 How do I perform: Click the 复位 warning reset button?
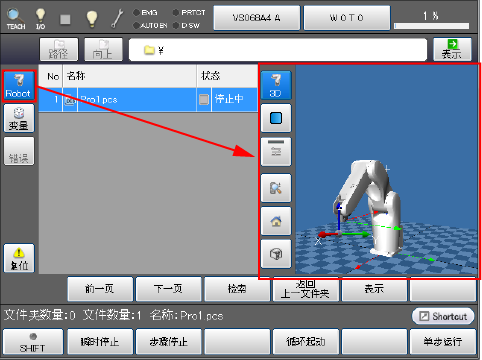coord(19,258)
